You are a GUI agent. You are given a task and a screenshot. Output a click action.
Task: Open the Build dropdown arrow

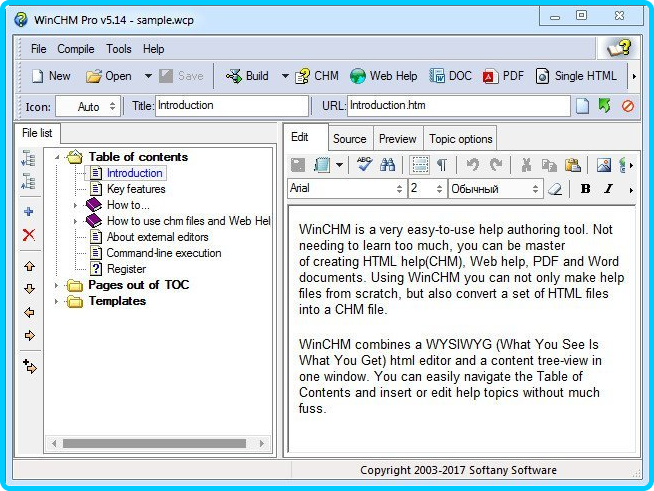coord(284,76)
